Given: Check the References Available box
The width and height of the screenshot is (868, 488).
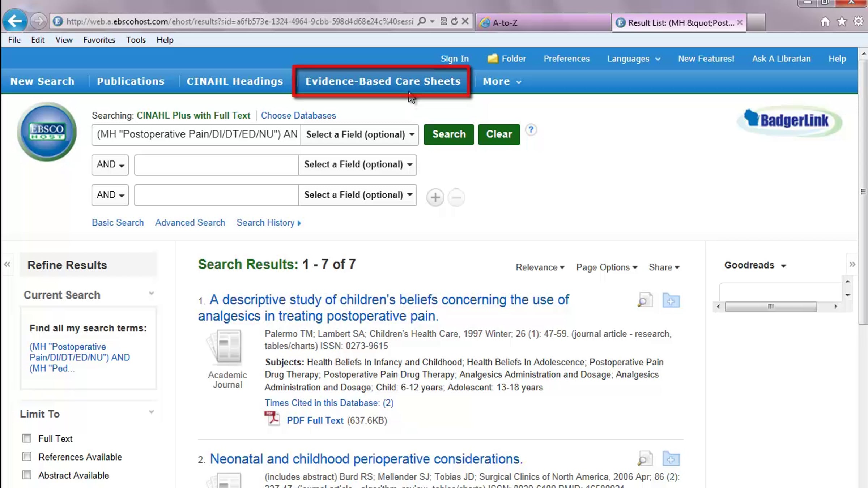Looking at the screenshot, I should click(x=27, y=456).
